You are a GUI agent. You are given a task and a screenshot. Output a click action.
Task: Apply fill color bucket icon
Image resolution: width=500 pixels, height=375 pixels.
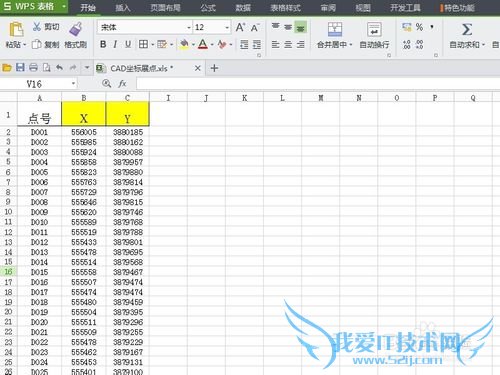184,44
